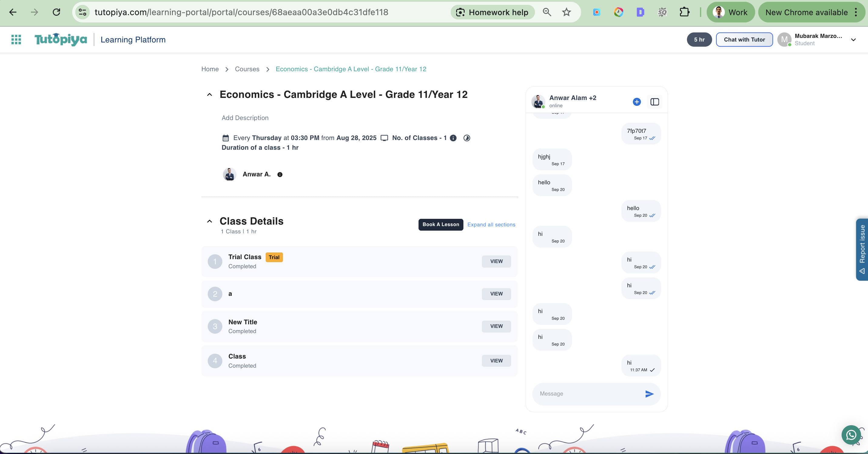Open the info tooltip next to No. of Classes
The width and height of the screenshot is (868, 454).
pos(453,138)
